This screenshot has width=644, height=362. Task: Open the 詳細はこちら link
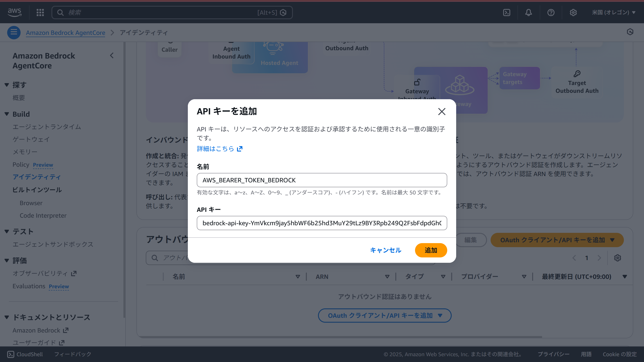[215, 149]
